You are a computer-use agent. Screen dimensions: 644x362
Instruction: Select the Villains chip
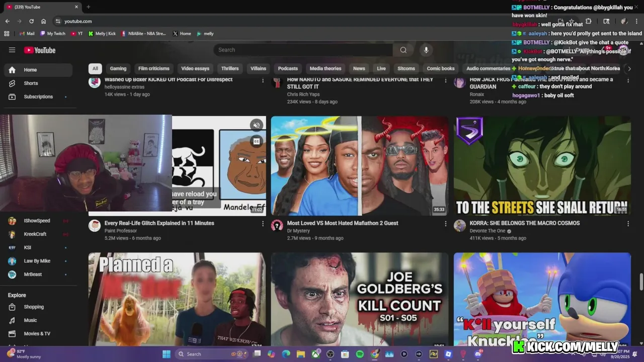(258, 68)
